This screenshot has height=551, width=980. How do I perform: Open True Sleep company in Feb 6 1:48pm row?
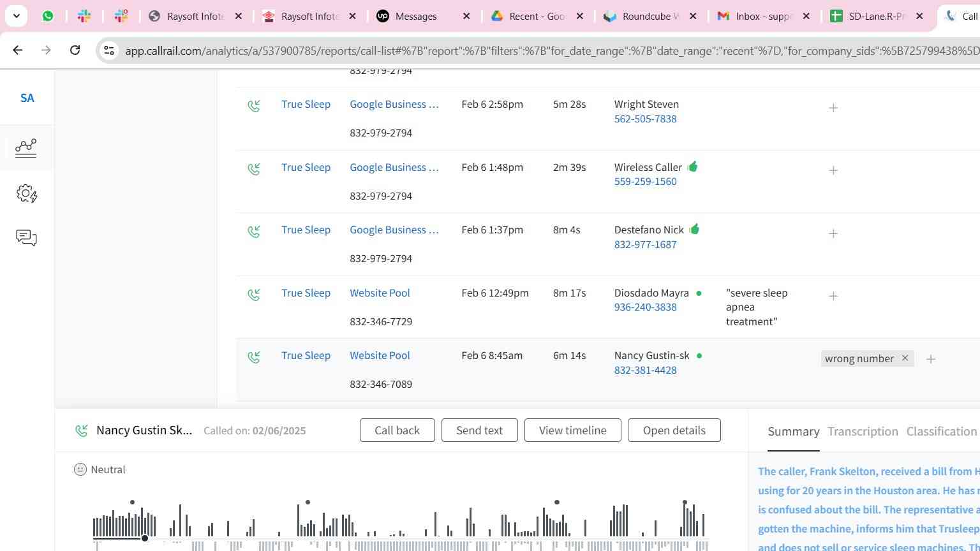(x=306, y=167)
